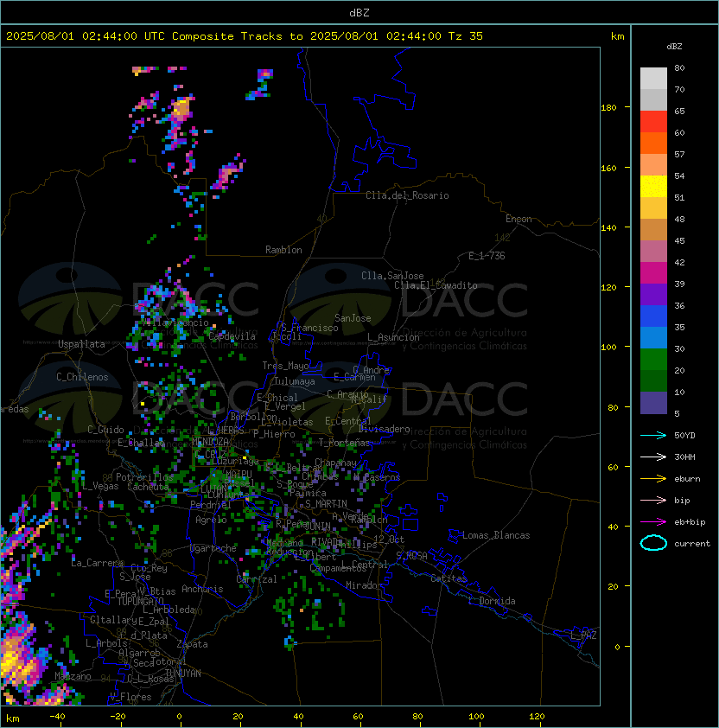Click the cyan 50YD track arrow in legend
This screenshot has width=719, height=728.
point(653,435)
